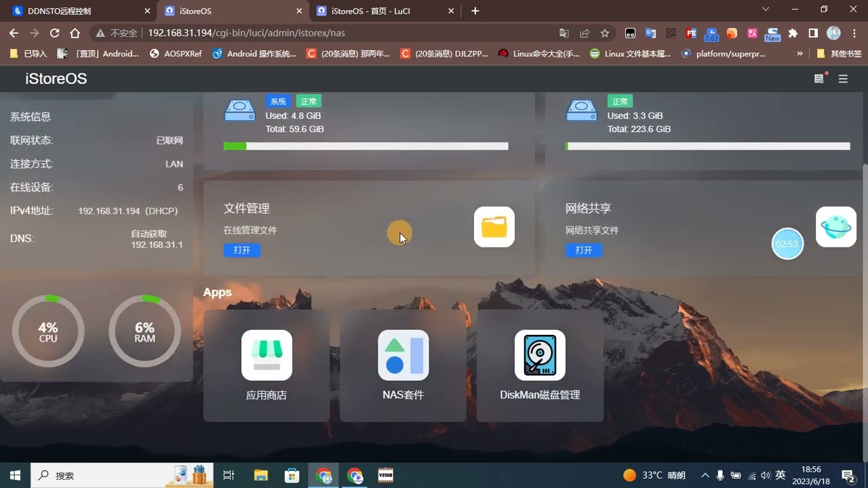Image resolution: width=868 pixels, height=488 pixels.
Task: Open the Android 操作系统 bookmark
Action: click(255, 54)
